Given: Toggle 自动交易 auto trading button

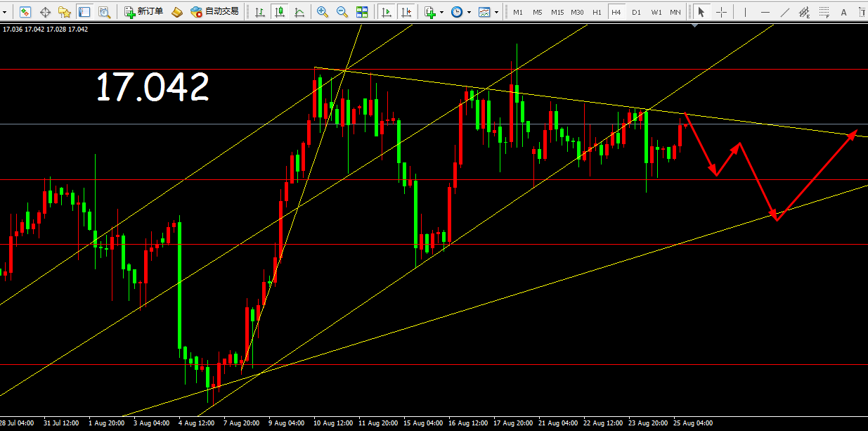Looking at the screenshot, I should tap(214, 12).
